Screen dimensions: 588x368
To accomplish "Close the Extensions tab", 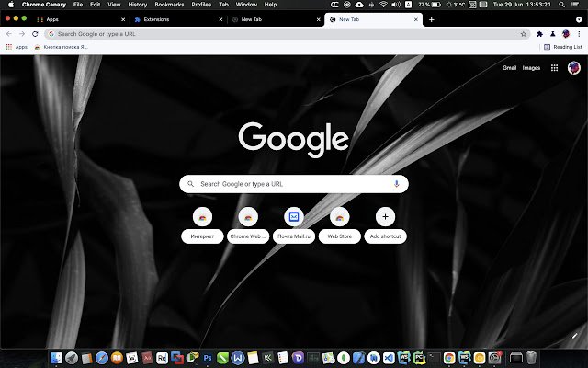I will (x=220, y=19).
